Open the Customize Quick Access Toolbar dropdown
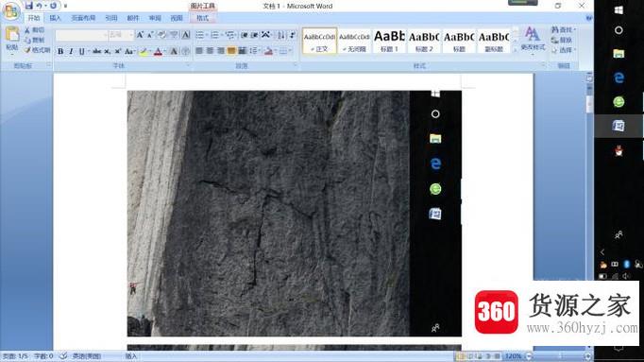644x362 pixels. click(x=65, y=7)
